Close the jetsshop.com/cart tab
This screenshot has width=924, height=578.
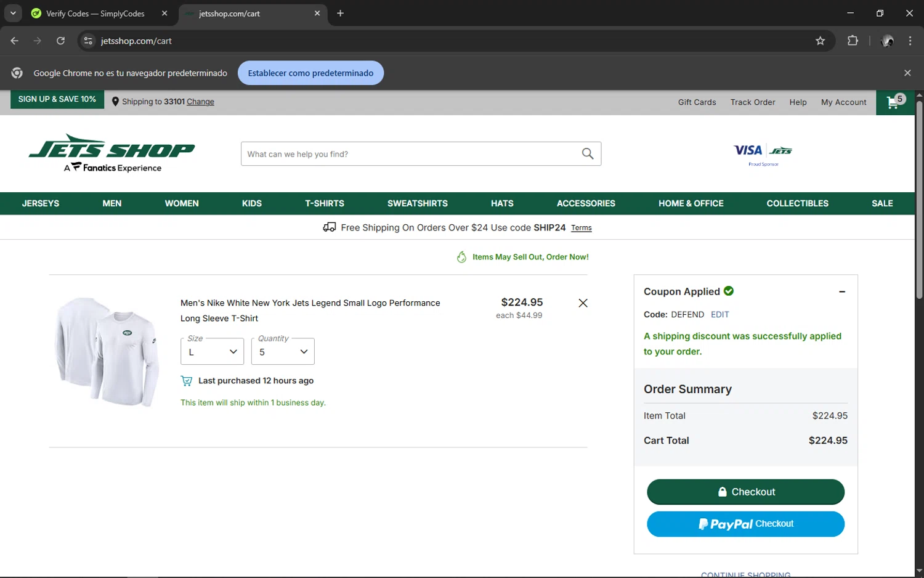317,14
